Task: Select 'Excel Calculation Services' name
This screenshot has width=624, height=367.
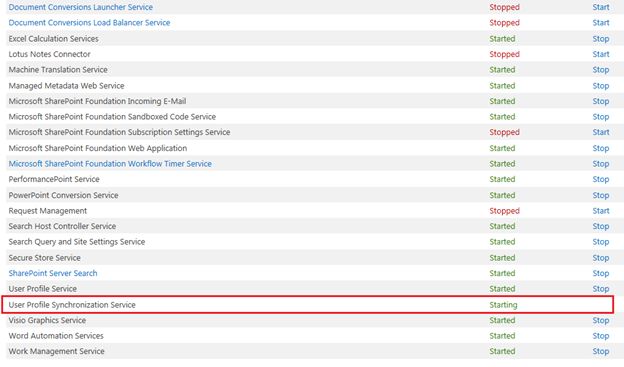Action: 53,39
